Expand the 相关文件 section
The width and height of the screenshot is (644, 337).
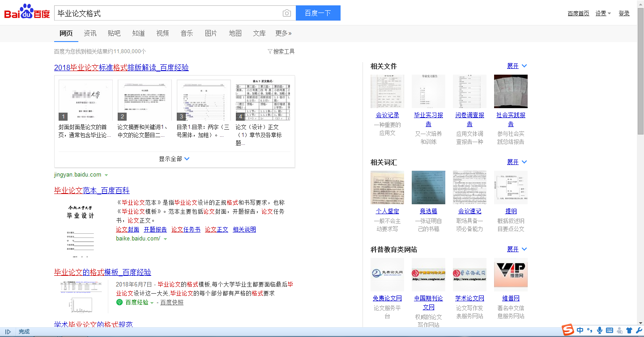click(x=517, y=66)
